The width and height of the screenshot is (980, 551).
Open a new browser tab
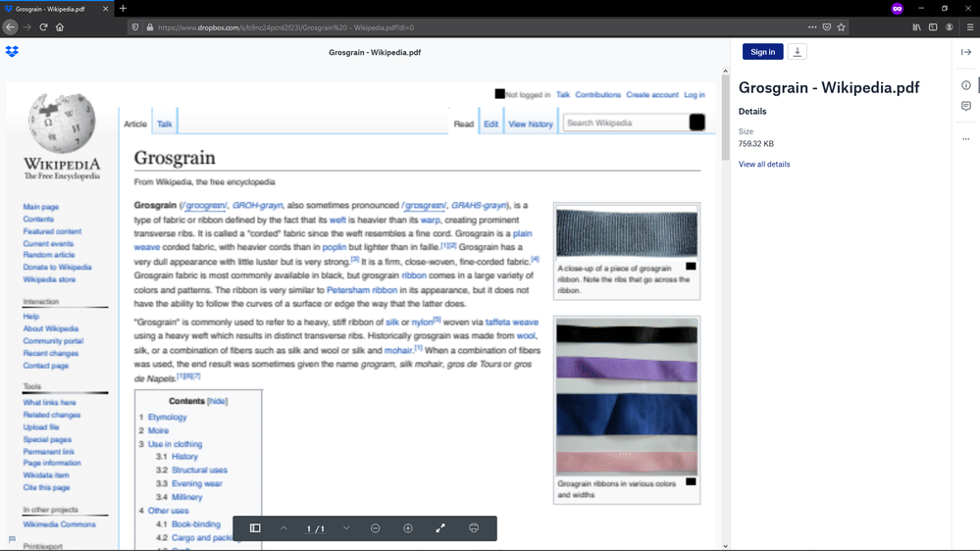pos(123,9)
